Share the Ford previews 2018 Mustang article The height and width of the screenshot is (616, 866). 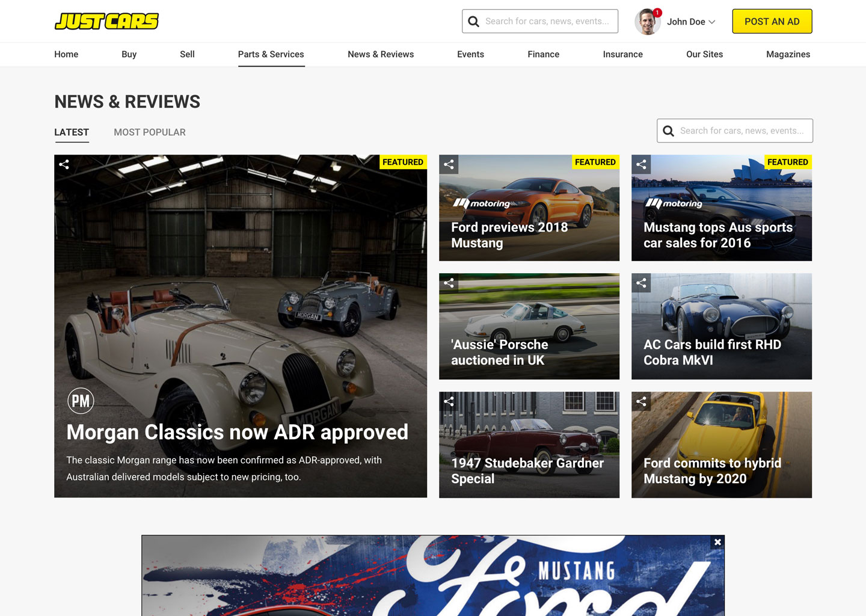coord(449,164)
